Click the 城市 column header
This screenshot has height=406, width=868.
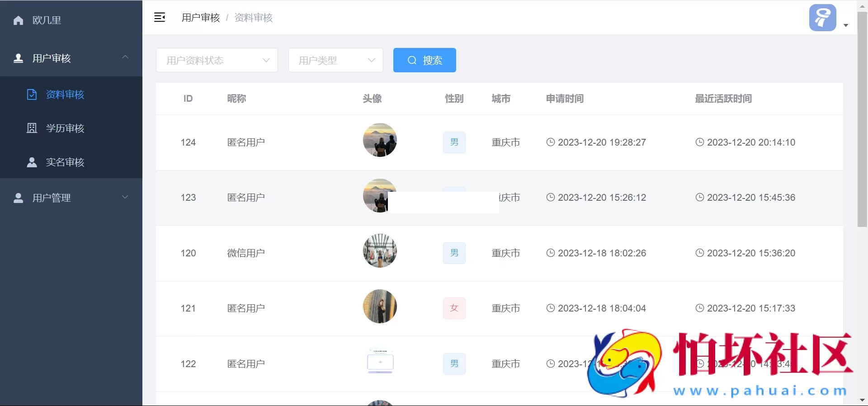coord(501,99)
